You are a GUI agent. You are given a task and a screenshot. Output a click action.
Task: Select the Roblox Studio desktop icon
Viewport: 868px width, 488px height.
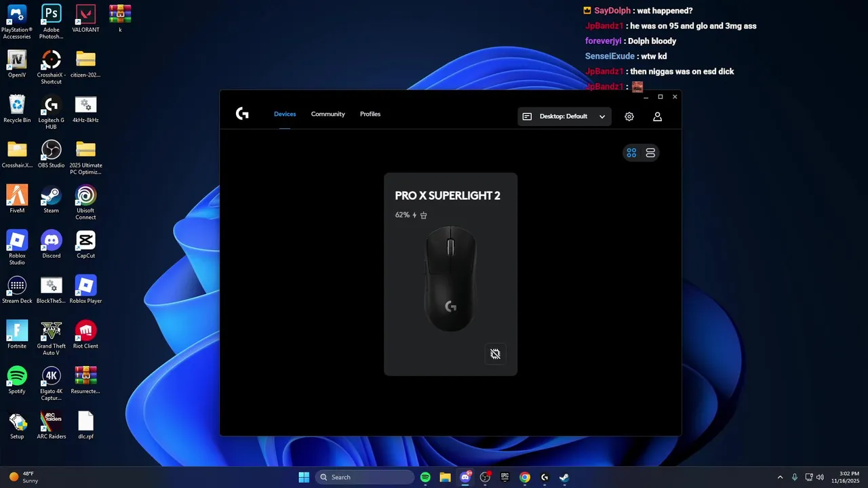pos(17,248)
